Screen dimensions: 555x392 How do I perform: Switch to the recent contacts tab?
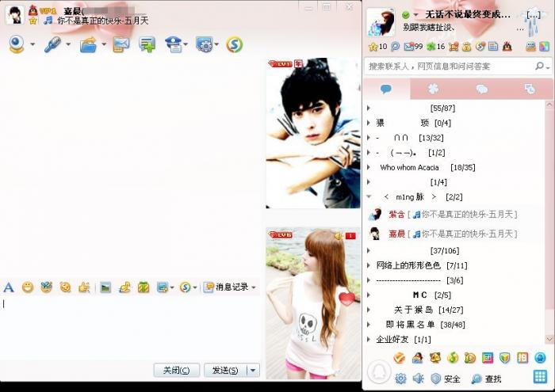point(530,89)
